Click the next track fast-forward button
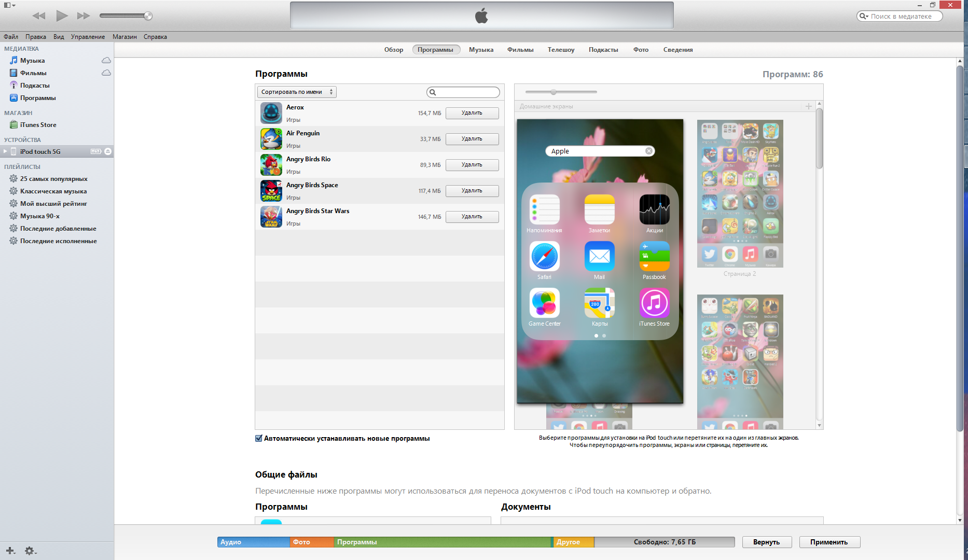This screenshot has width=968, height=560. click(x=84, y=16)
